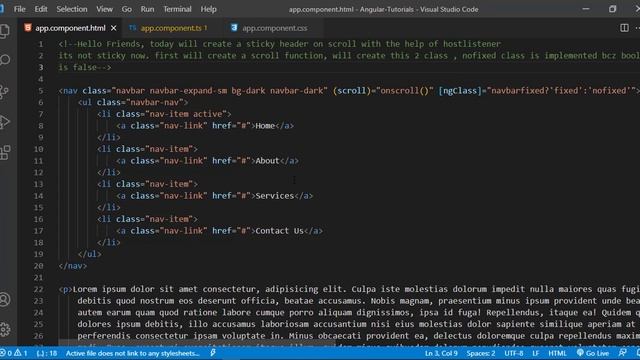Click the 'navbar-nav' class value on line 6
This screenshot has height=360, width=640.
[x=155, y=102]
